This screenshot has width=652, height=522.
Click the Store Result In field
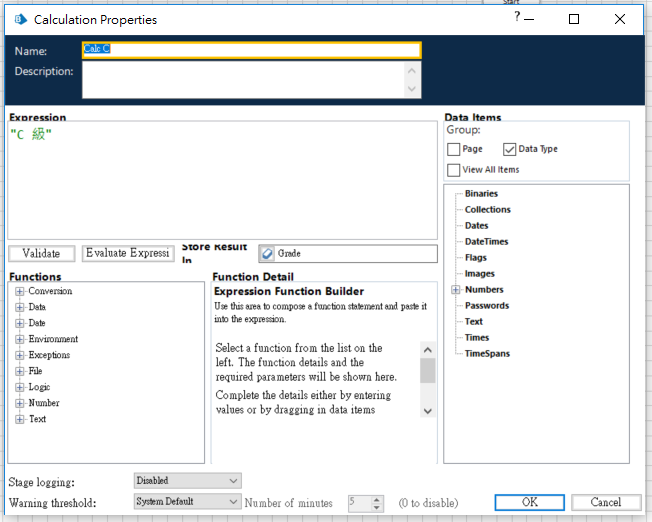(x=348, y=253)
